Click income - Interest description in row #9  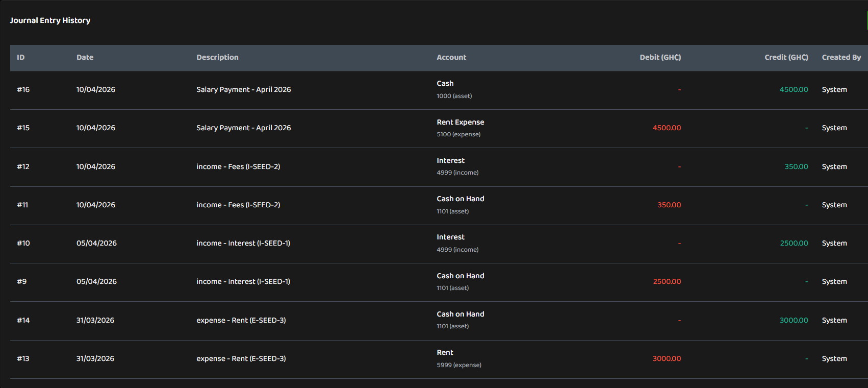[243, 281]
